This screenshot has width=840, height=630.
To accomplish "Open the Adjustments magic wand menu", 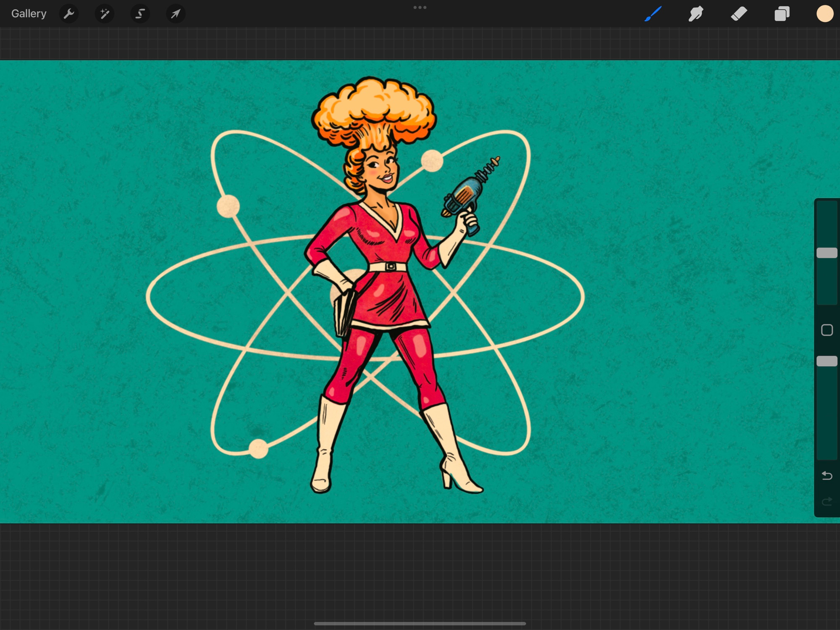I will pyautogui.click(x=105, y=14).
